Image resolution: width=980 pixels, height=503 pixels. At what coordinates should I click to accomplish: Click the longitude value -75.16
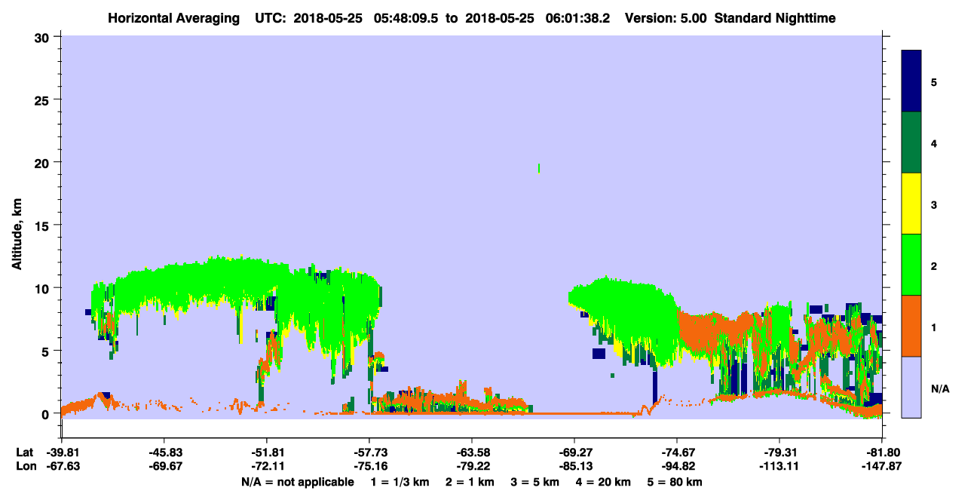coord(369,466)
